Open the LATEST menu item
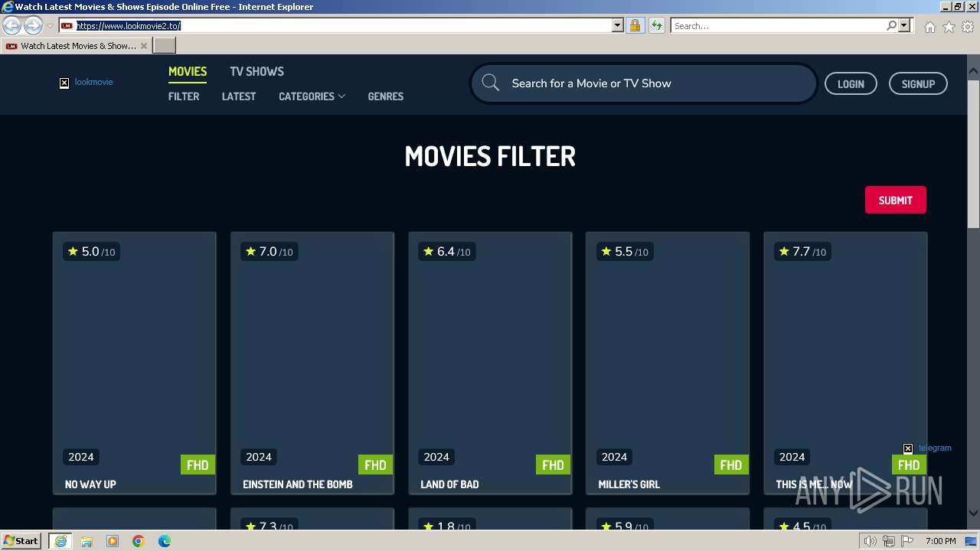This screenshot has width=980, height=551. pos(239,96)
